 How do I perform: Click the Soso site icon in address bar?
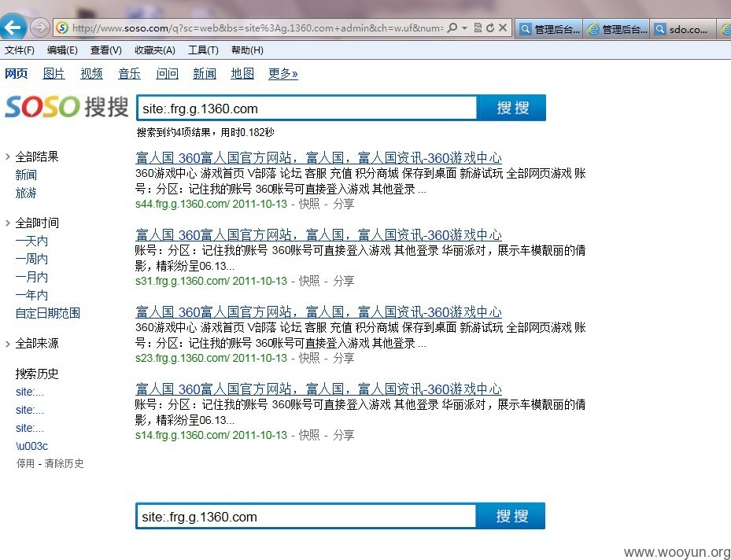pyautogui.click(x=62, y=28)
